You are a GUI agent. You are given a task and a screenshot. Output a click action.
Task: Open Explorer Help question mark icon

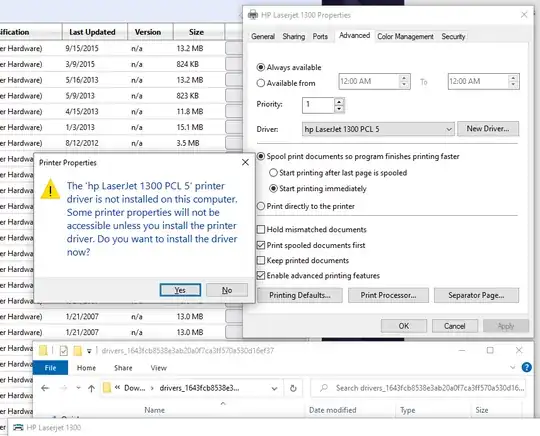[x=527, y=367]
